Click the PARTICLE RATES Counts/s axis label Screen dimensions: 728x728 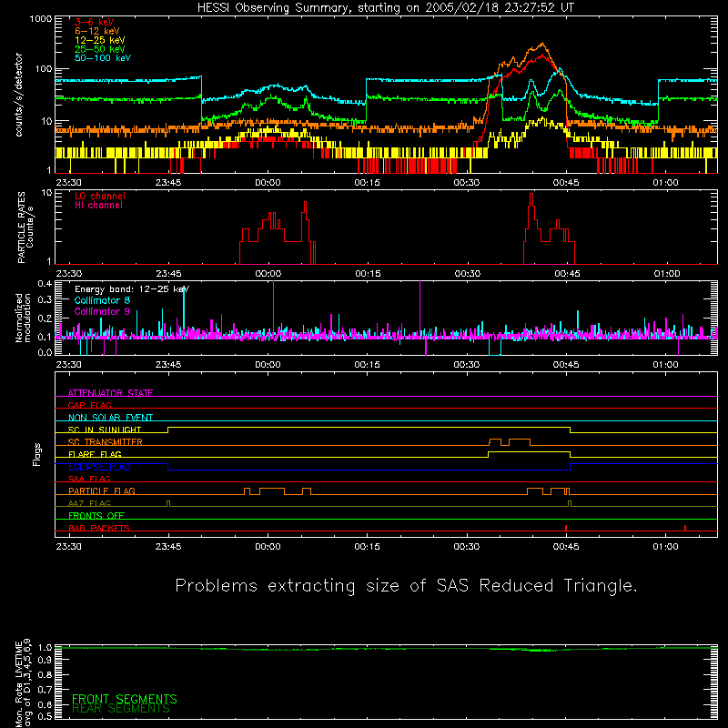coord(25,227)
